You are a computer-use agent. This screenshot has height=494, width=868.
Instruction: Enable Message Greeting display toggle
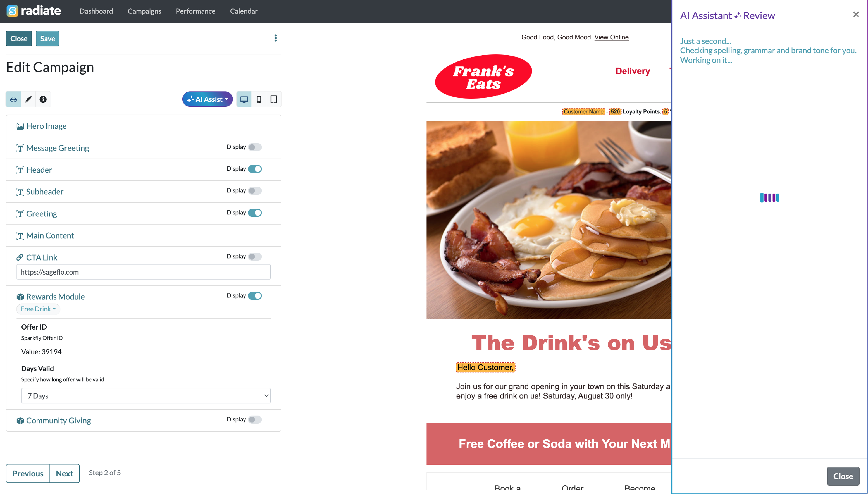(255, 147)
